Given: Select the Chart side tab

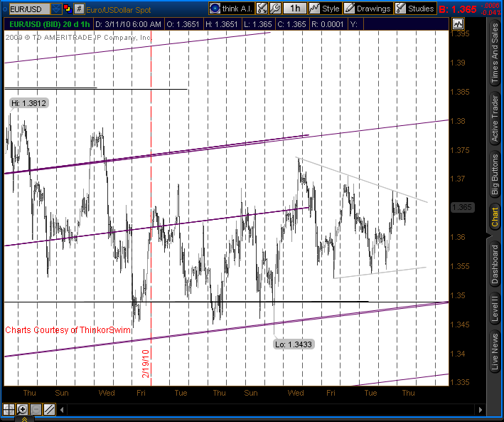Looking at the screenshot, I should pos(495,217).
